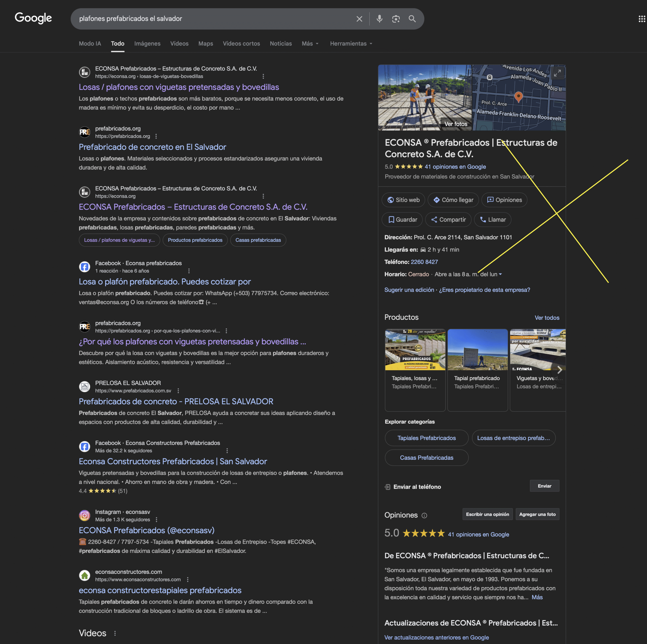Open the Opiniones button in business panel
647x644 pixels.
[504, 200]
